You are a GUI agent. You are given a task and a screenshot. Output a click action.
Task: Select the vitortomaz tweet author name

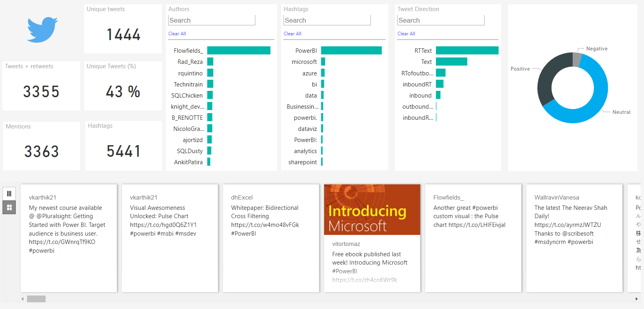point(346,244)
